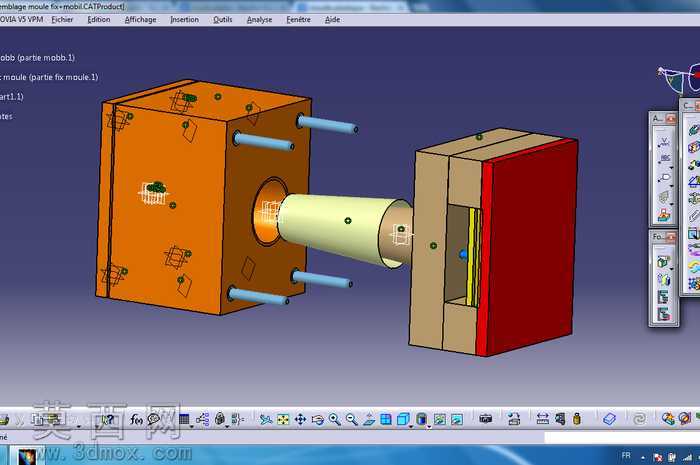700x465 pixels.
Task: Click the shading render style icon
Action: [x=421, y=419]
